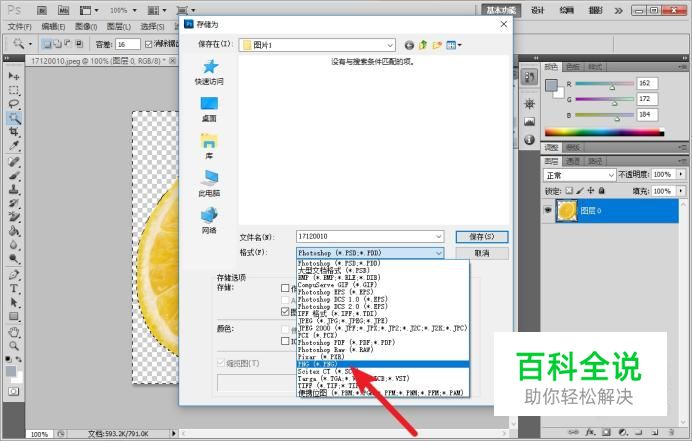692x441 pixels.
Task: Open the 图层(L) menu
Action: coord(119,27)
